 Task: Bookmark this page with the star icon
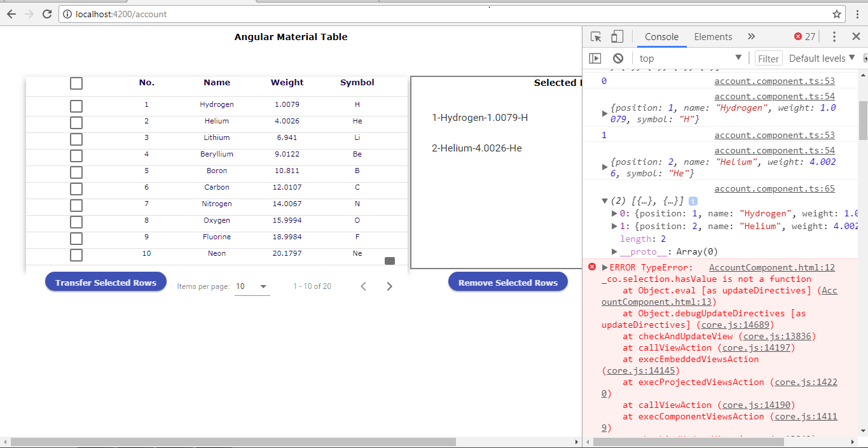pyautogui.click(x=837, y=13)
